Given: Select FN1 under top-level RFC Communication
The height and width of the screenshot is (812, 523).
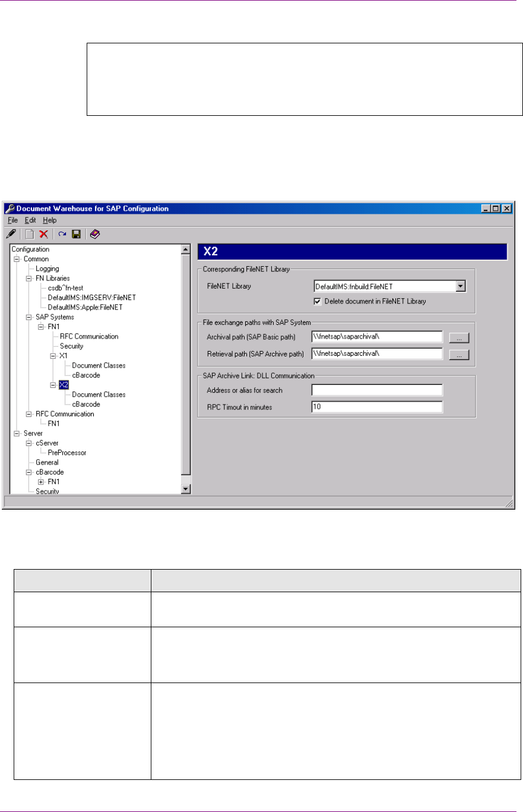Looking at the screenshot, I should (54, 424).
